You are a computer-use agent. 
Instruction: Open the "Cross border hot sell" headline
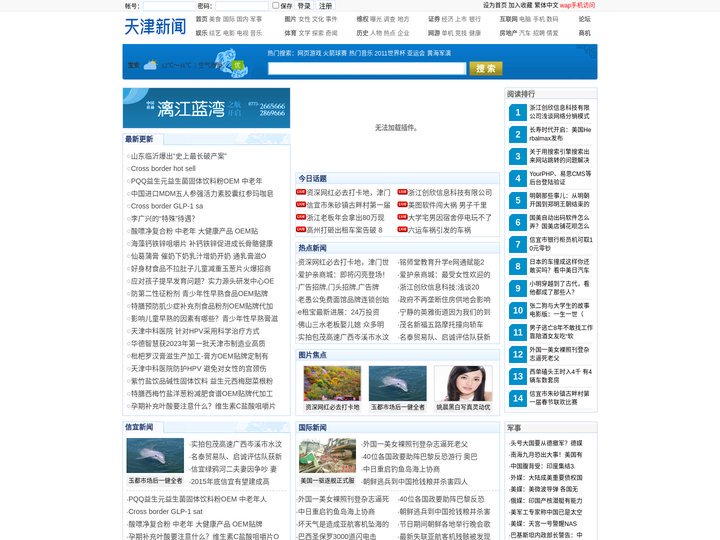(163, 169)
